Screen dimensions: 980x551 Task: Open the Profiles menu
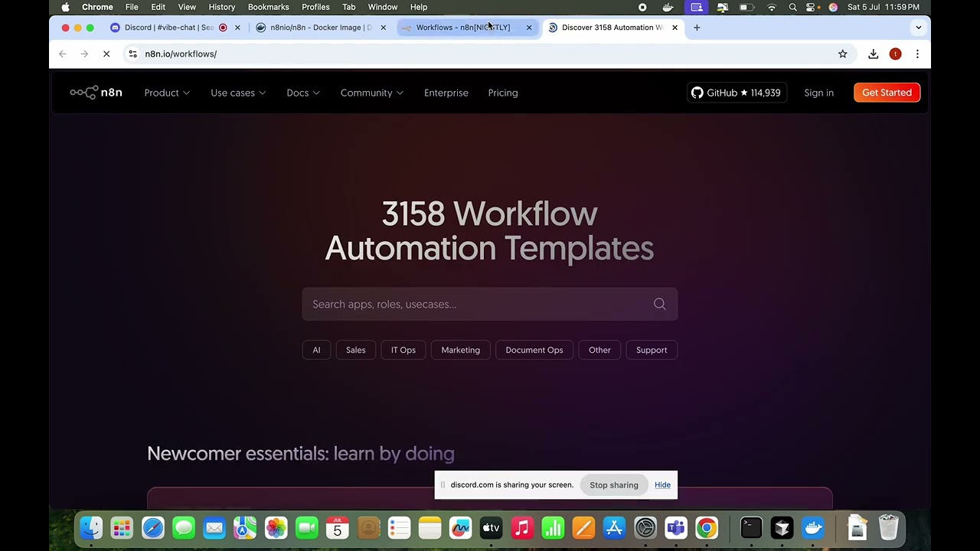click(x=315, y=7)
